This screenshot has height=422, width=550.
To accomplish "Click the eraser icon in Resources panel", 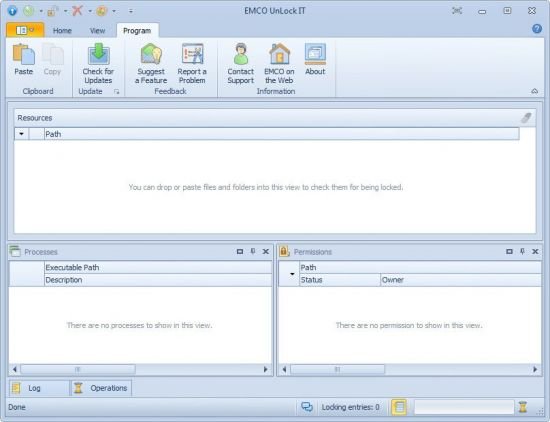I will click(x=526, y=118).
